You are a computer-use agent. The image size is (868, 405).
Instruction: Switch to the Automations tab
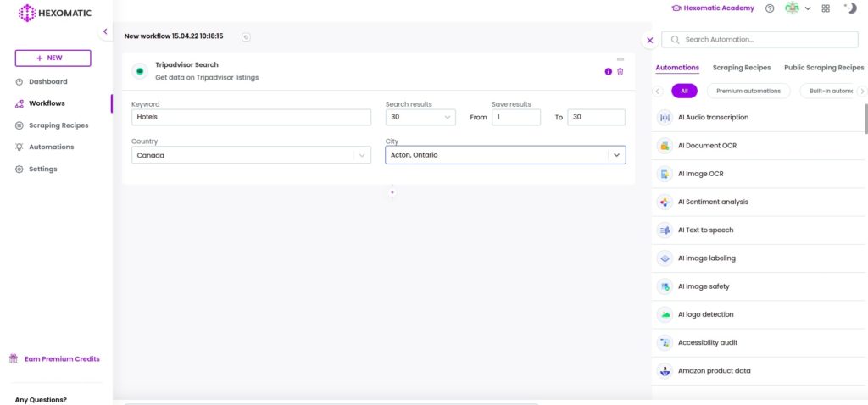point(677,68)
